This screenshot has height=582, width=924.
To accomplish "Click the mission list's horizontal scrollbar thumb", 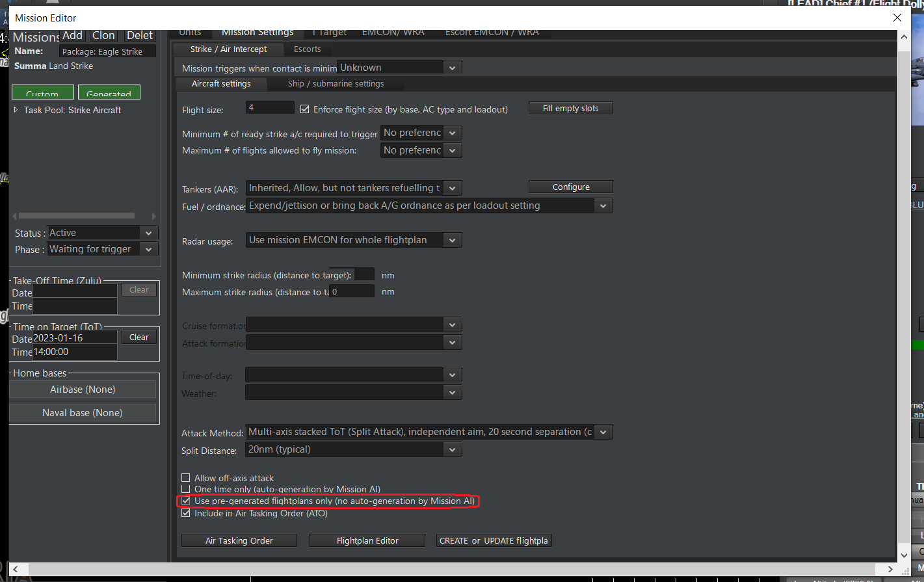I will click(x=77, y=215).
